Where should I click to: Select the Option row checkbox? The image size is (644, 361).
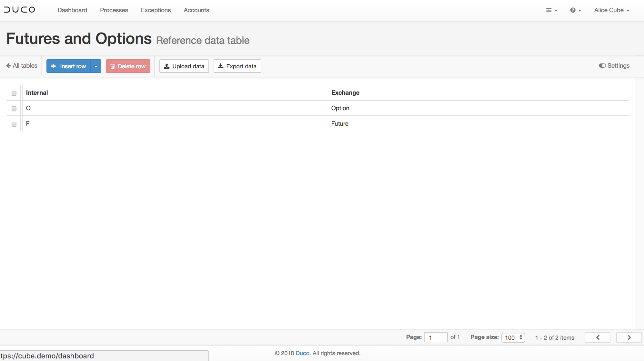click(14, 109)
